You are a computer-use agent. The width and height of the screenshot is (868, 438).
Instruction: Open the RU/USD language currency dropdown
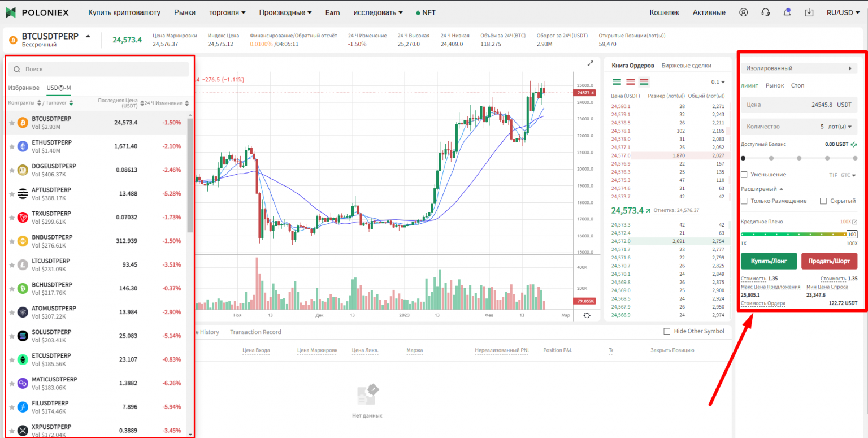843,12
